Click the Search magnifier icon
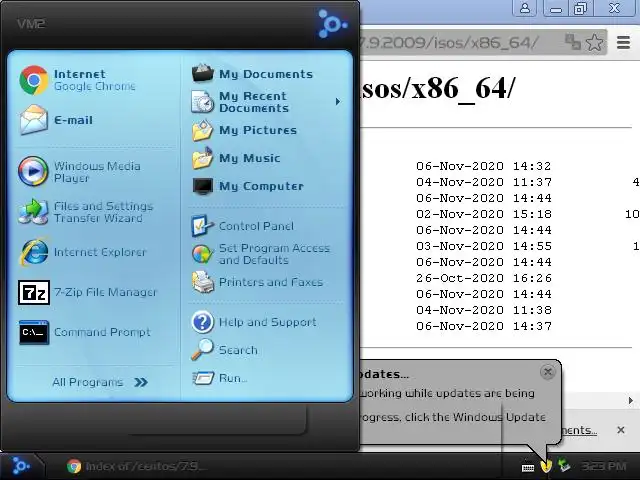The width and height of the screenshot is (640, 480). pos(202,349)
